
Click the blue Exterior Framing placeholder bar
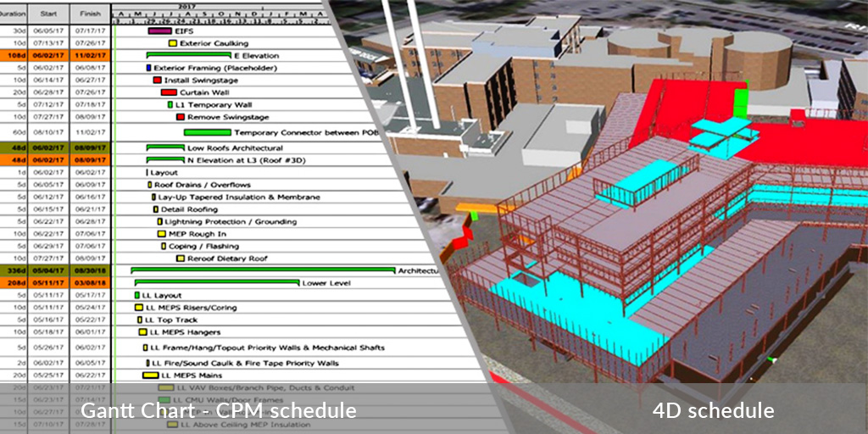(x=148, y=68)
